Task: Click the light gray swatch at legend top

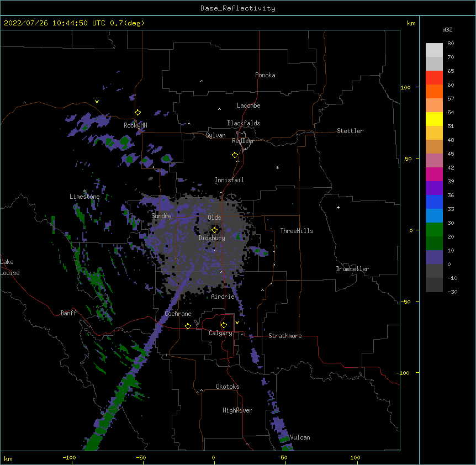Action: [434, 50]
